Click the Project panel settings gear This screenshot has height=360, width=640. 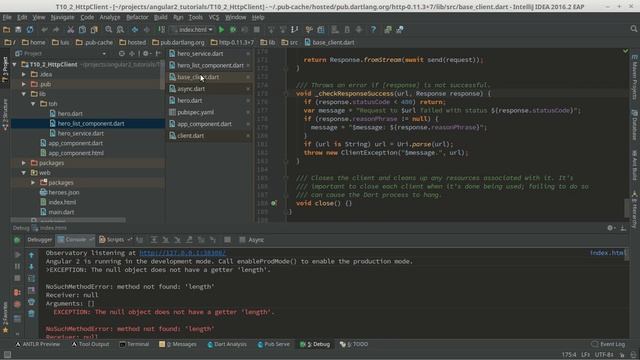pyautogui.click(x=146, y=53)
